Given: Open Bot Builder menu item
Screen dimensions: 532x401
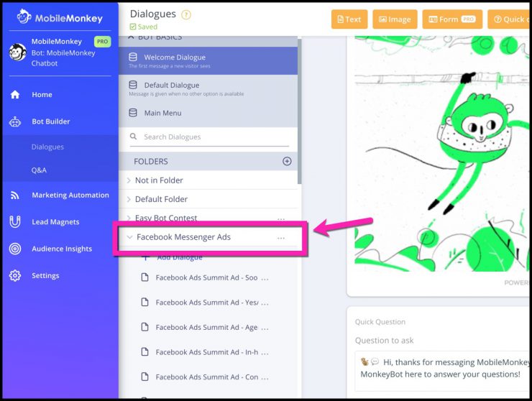Looking at the screenshot, I should point(51,121).
